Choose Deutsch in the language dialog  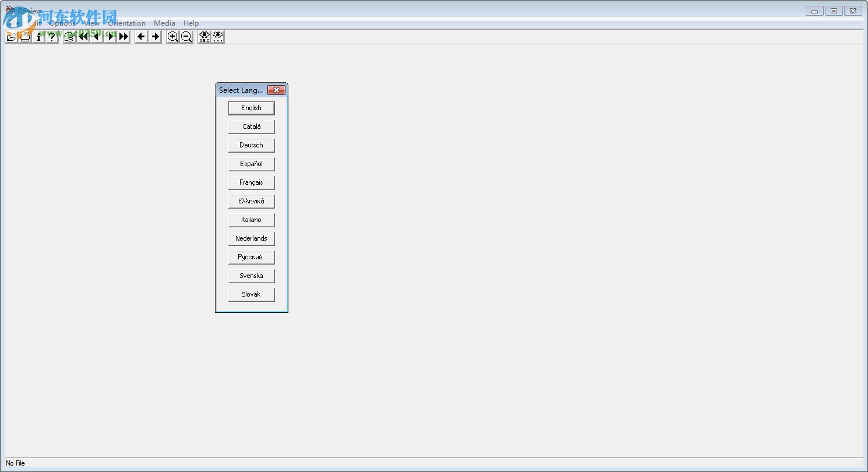pyautogui.click(x=251, y=145)
